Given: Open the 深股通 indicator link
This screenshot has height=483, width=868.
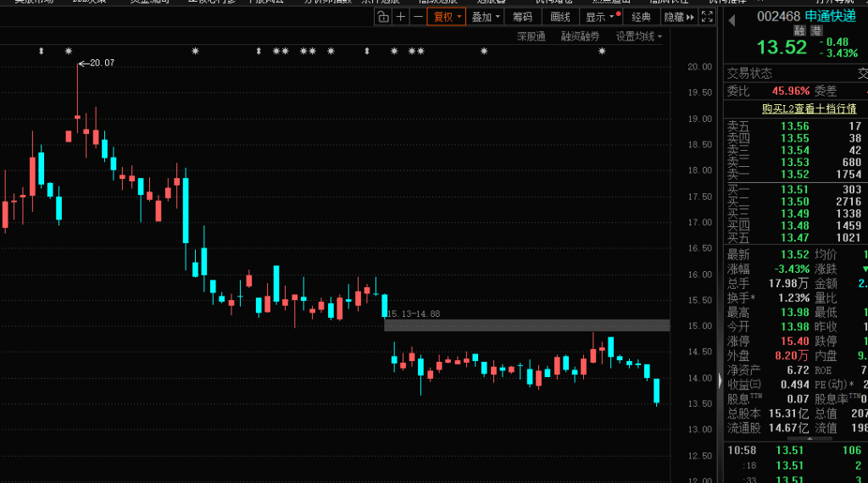Looking at the screenshot, I should (x=531, y=36).
